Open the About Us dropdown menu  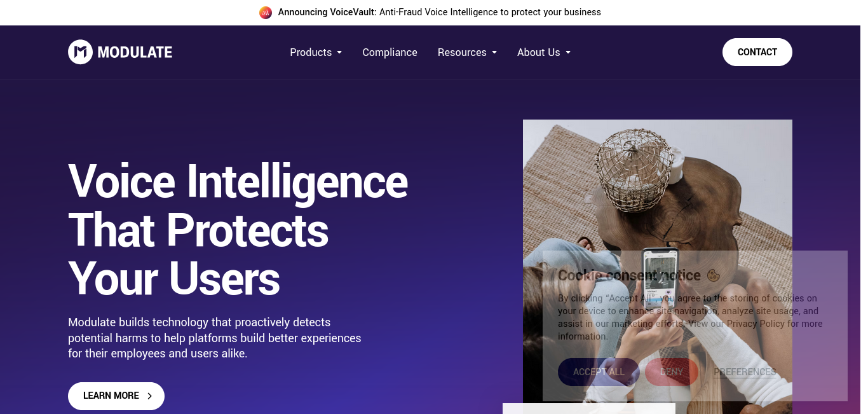tap(544, 52)
